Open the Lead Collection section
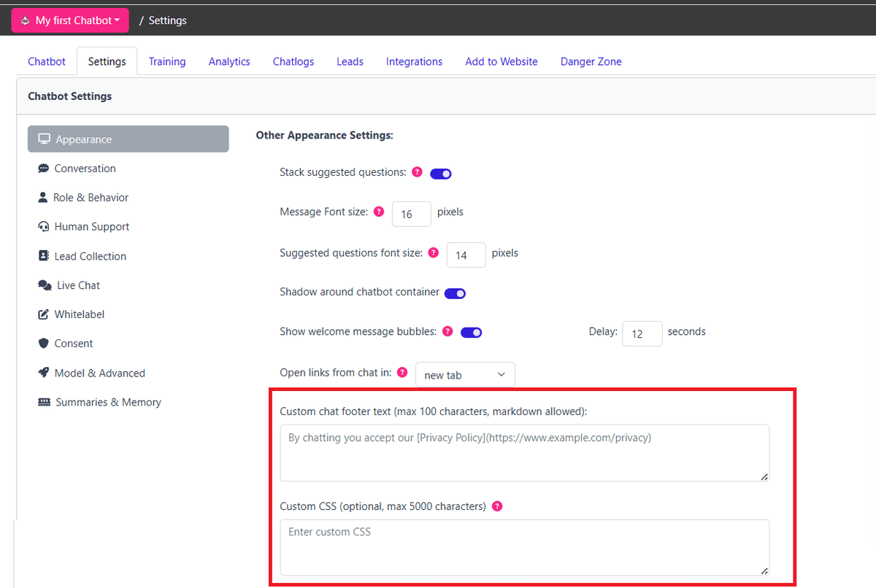Viewport: 876px width, 588px height. tap(90, 255)
